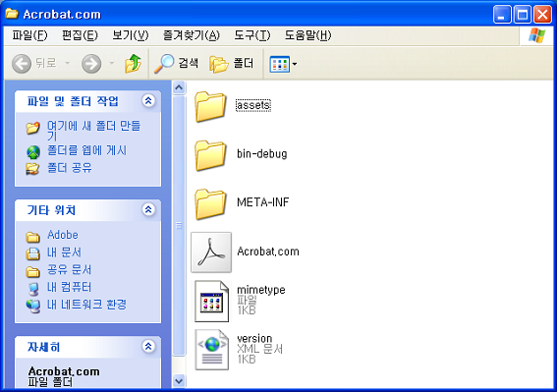557x392 pixels.
Task: Click the 내 네트워크 환경 network icon
Action: (x=33, y=307)
